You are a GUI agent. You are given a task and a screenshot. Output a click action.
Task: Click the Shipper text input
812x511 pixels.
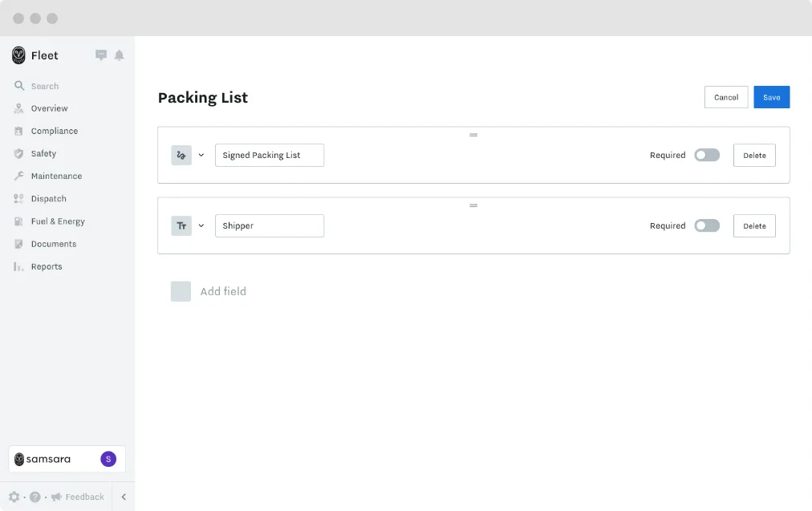tap(270, 225)
